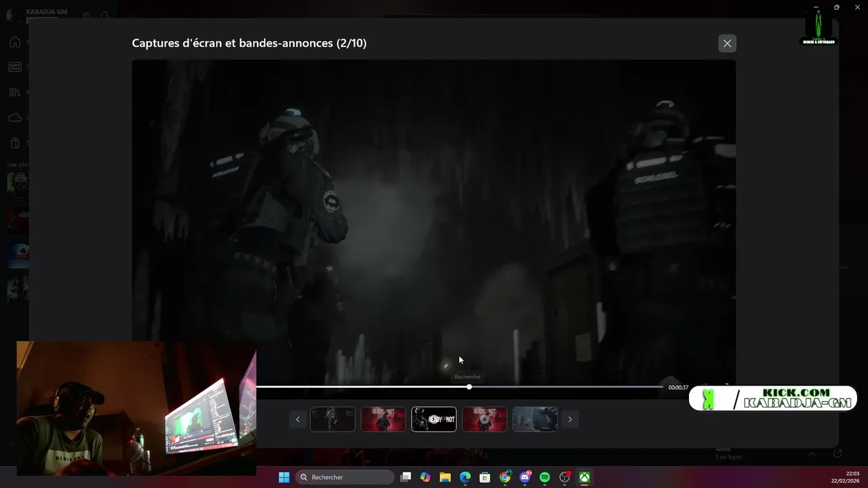Click Xbox app icon on taskbar
Screen dimensions: 868x488
(585, 477)
